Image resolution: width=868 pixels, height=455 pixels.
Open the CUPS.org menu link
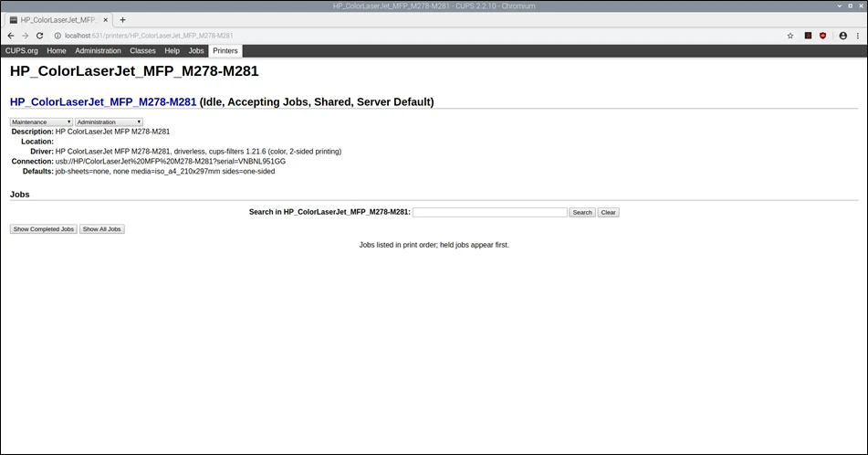(22, 50)
